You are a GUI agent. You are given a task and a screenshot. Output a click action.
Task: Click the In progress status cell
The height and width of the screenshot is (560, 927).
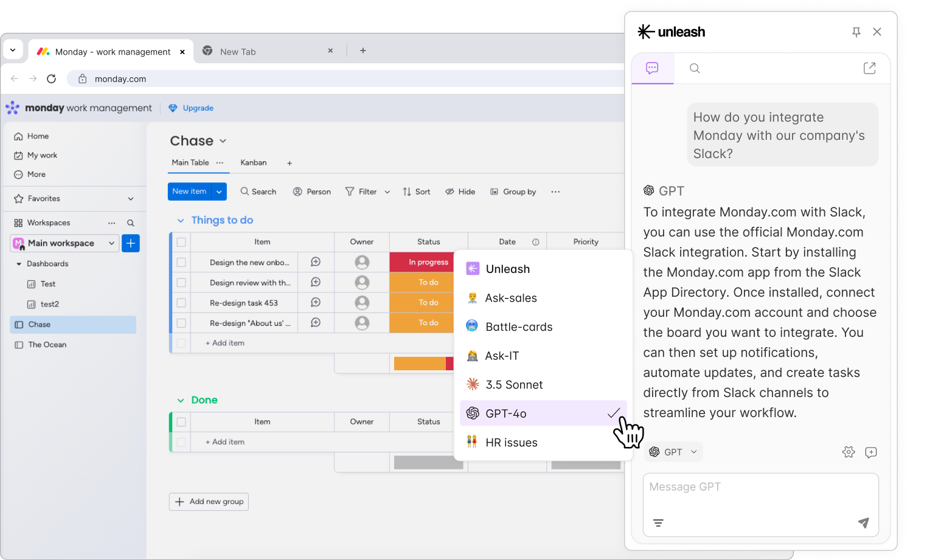(422, 262)
